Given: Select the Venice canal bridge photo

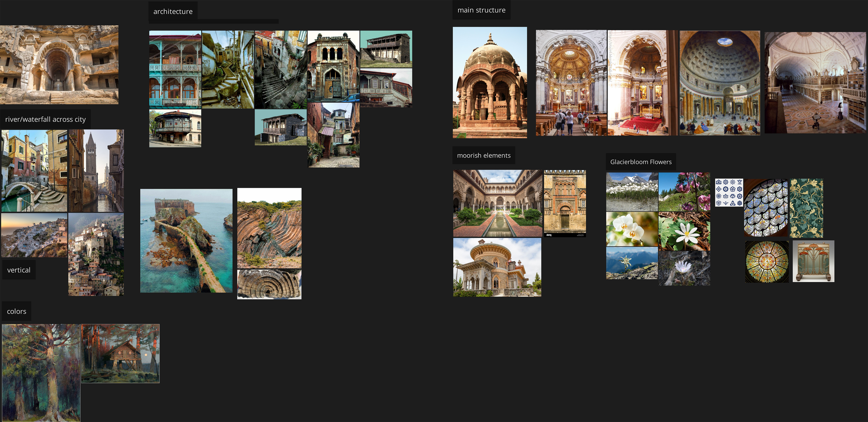Looking at the screenshot, I should [34, 171].
